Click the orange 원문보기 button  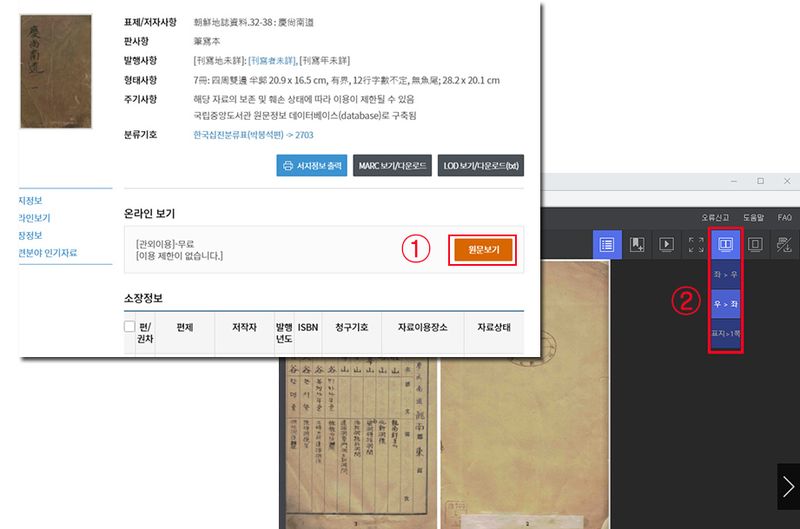[x=484, y=250]
